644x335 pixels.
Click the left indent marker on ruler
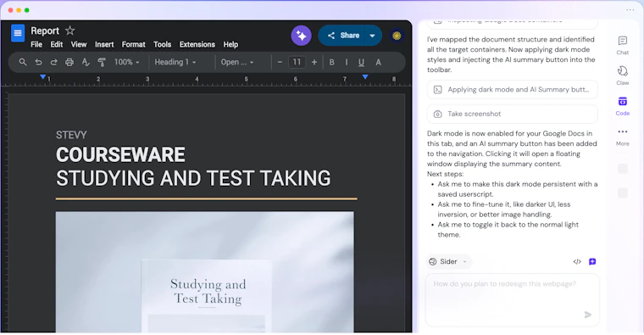pyautogui.click(x=42, y=77)
